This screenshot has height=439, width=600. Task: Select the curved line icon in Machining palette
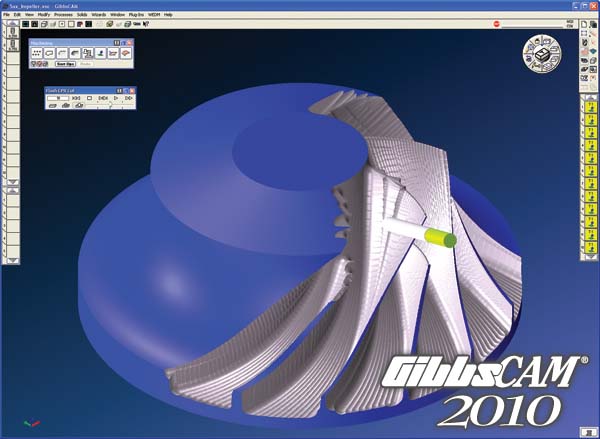tap(62, 53)
